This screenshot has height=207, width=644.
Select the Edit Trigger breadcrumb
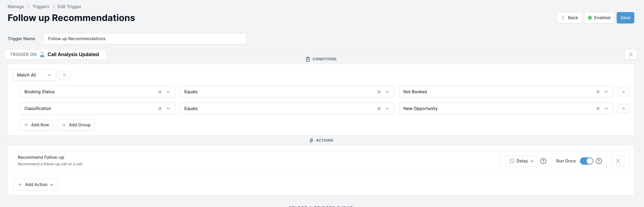pos(69,6)
